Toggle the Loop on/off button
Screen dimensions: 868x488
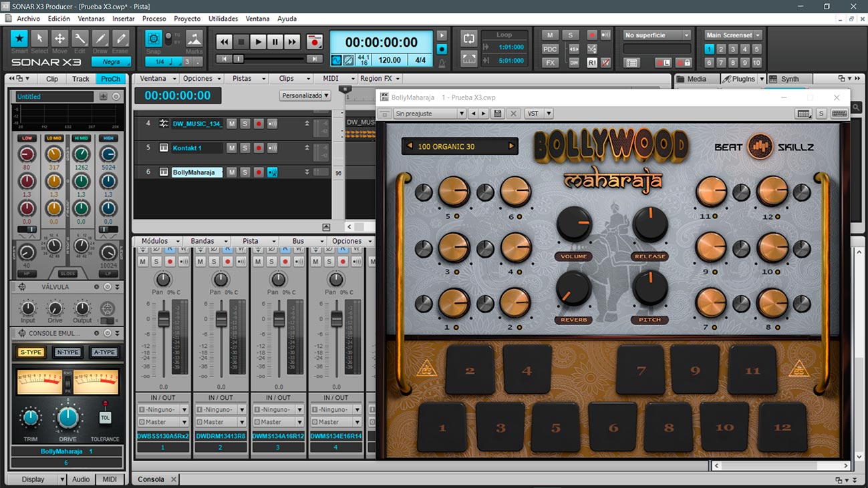[x=469, y=39]
